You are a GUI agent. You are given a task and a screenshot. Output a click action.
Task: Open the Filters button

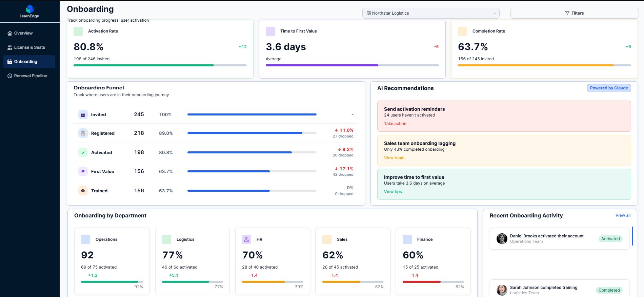click(x=575, y=13)
